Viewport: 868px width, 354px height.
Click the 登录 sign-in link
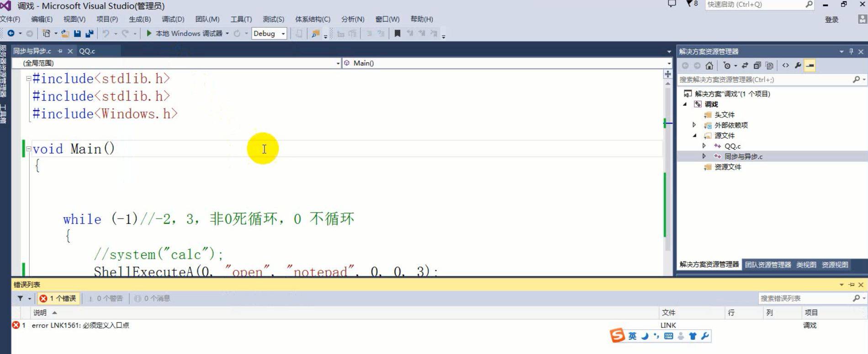[831, 20]
